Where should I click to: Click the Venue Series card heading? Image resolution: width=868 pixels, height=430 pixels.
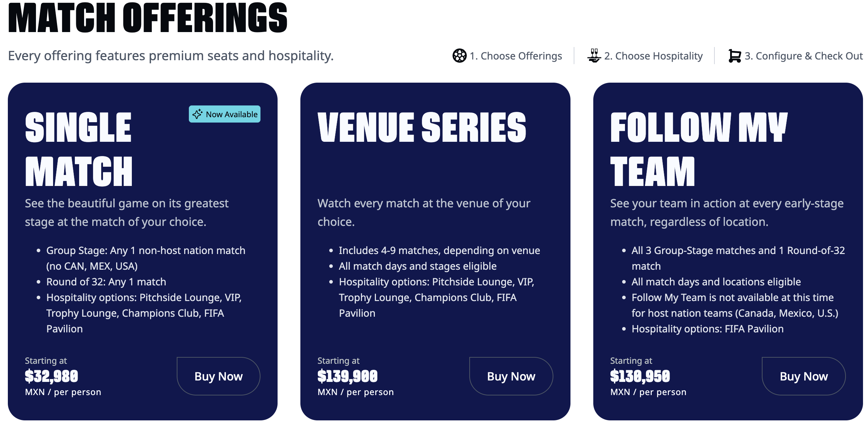click(422, 127)
